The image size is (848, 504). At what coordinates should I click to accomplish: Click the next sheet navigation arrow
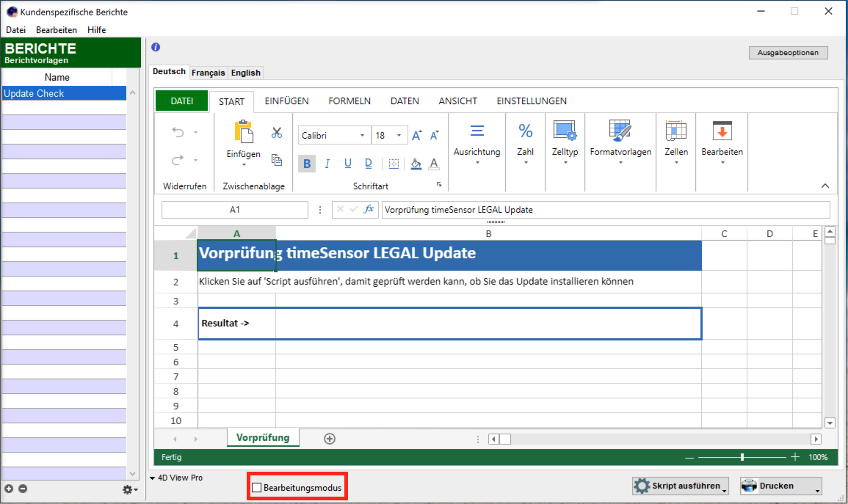pyautogui.click(x=196, y=439)
